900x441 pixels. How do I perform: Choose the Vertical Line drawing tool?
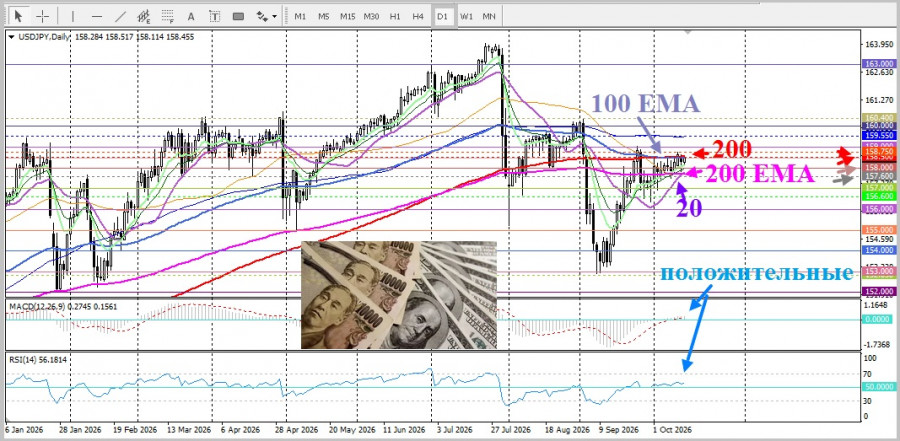tap(72, 16)
